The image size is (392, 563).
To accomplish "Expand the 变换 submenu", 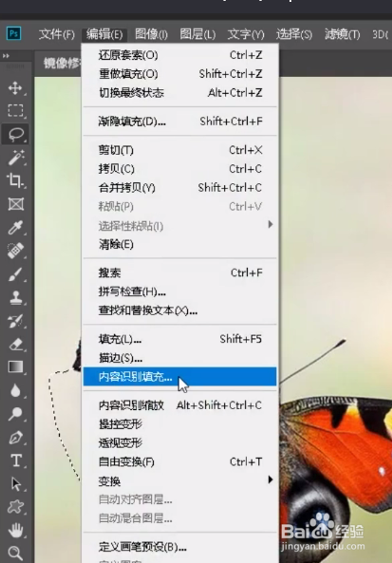I will (180, 480).
